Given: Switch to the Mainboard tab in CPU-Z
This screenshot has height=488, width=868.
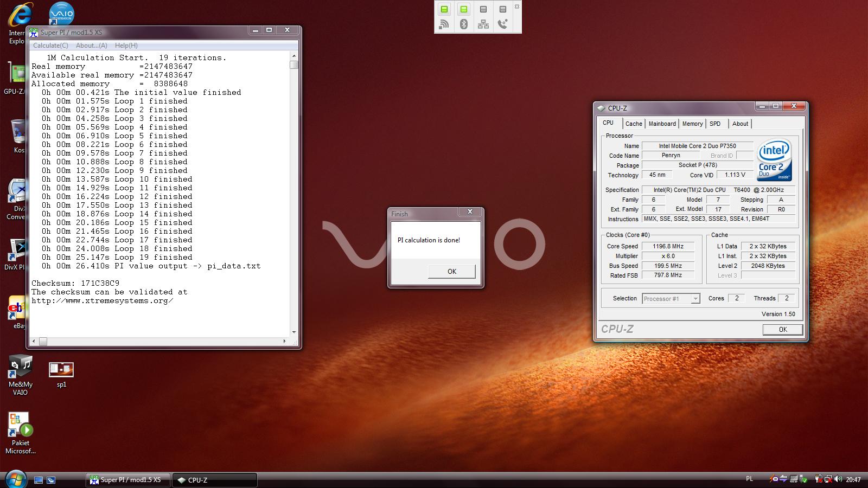Looking at the screenshot, I should tap(662, 124).
